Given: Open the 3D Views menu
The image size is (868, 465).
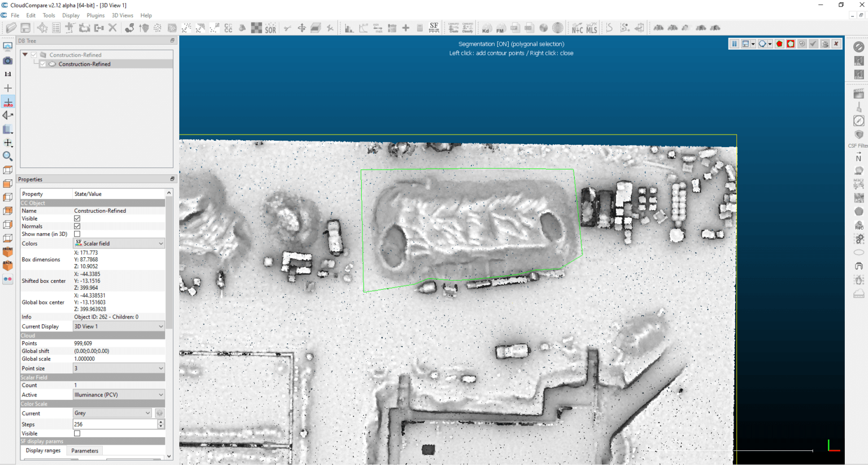Looking at the screenshot, I should [x=122, y=15].
